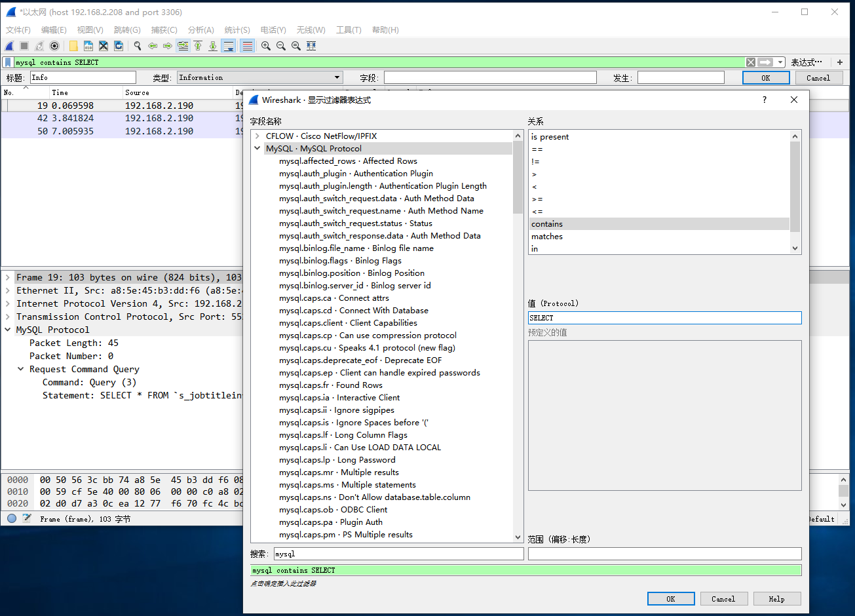
Task: Open the 捕获(C) menu
Action: [164, 29]
